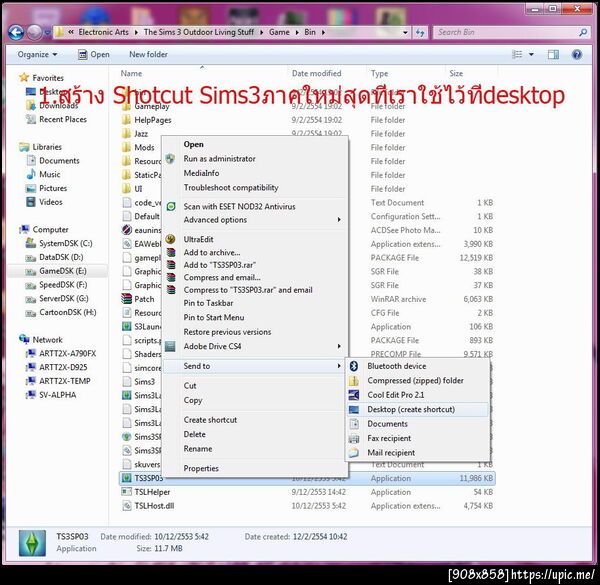Click the UltraEdit icon in context menu

click(x=171, y=240)
